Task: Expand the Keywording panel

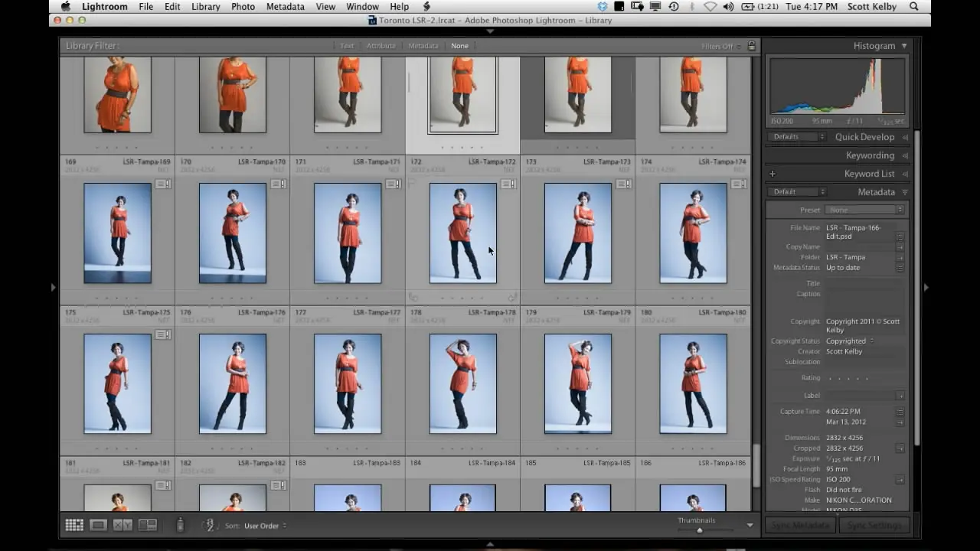Action: click(905, 155)
